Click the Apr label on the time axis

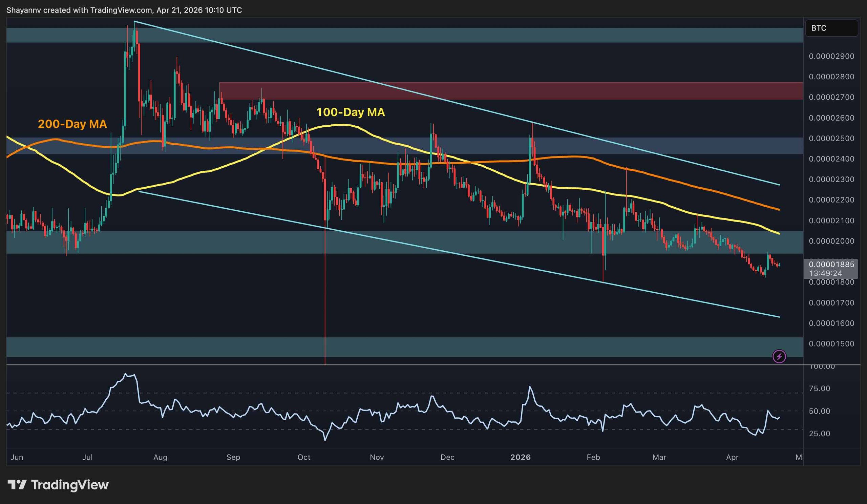click(733, 458)
